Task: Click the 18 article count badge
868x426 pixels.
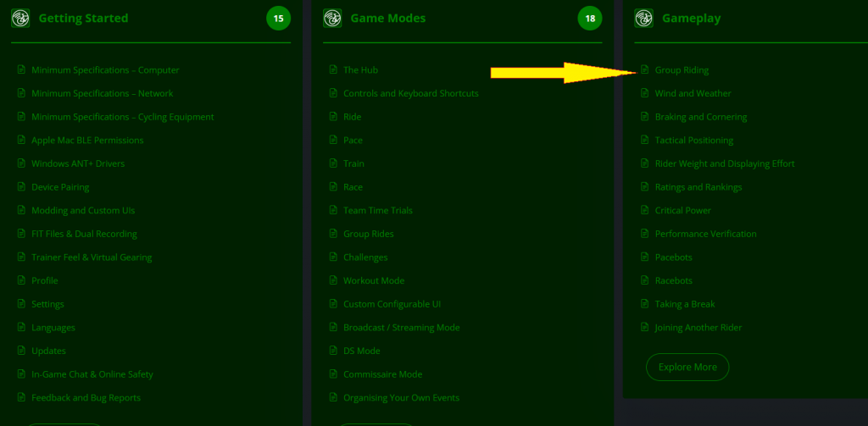Action: pyautogui.click(x=590, y=18)
